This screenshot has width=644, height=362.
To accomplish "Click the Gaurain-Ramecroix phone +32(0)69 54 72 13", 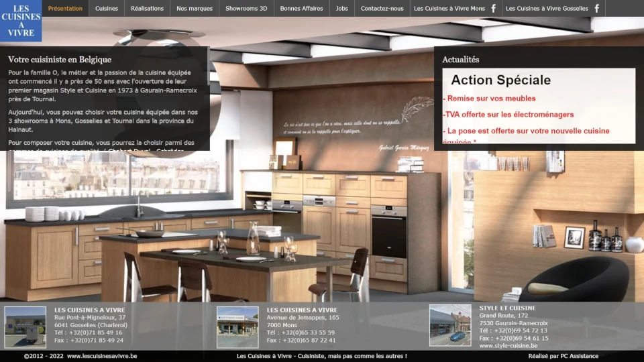I will (x=521, y=330).
